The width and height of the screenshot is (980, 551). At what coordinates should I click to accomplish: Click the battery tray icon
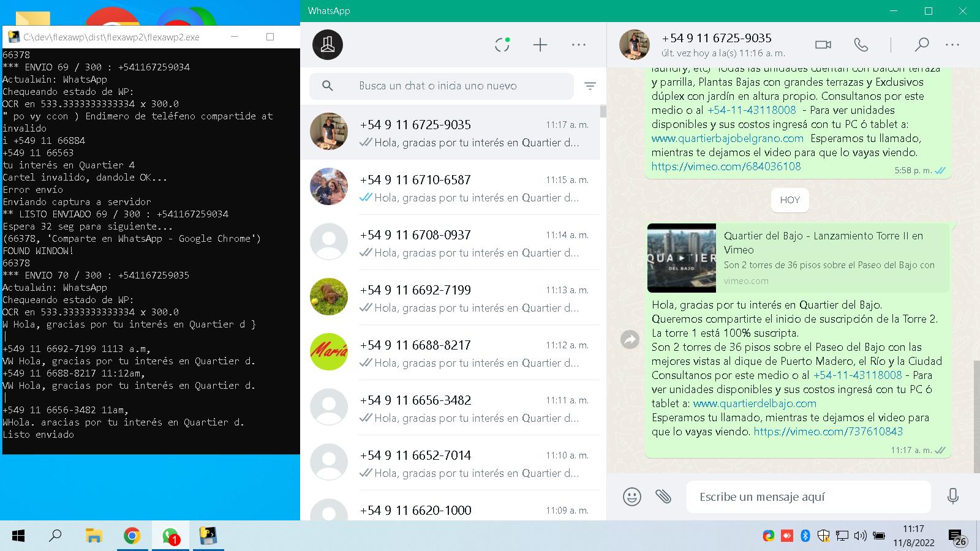(x=879, y=536)
